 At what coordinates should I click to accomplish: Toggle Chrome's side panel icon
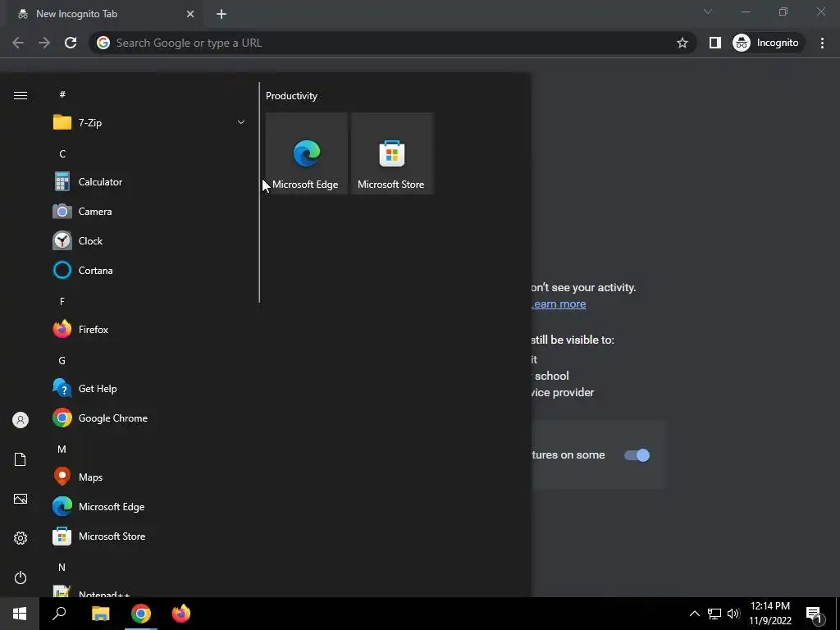click(x=715, y=43)
